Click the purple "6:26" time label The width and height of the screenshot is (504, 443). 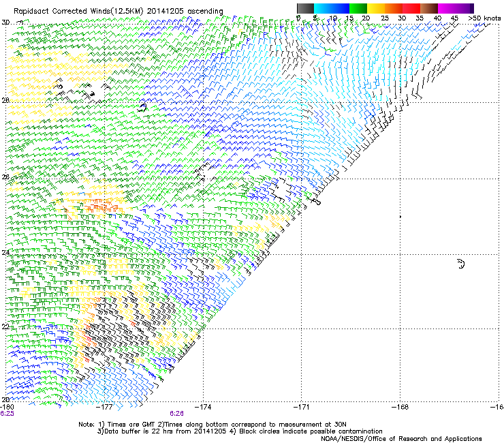[177, 414]
